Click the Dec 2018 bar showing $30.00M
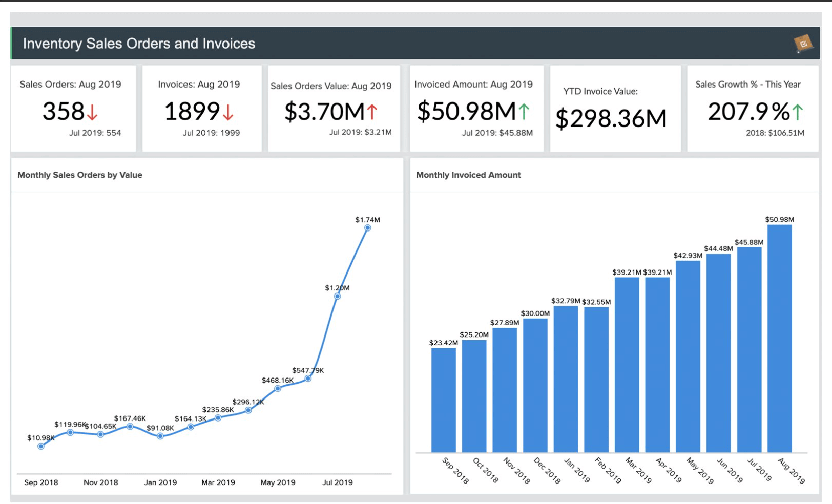Screen dimensions: 832x504 tap(535, 385)
